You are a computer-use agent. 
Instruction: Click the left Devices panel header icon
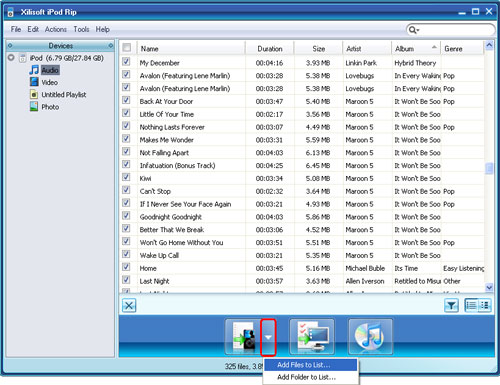tap(10, 46)
